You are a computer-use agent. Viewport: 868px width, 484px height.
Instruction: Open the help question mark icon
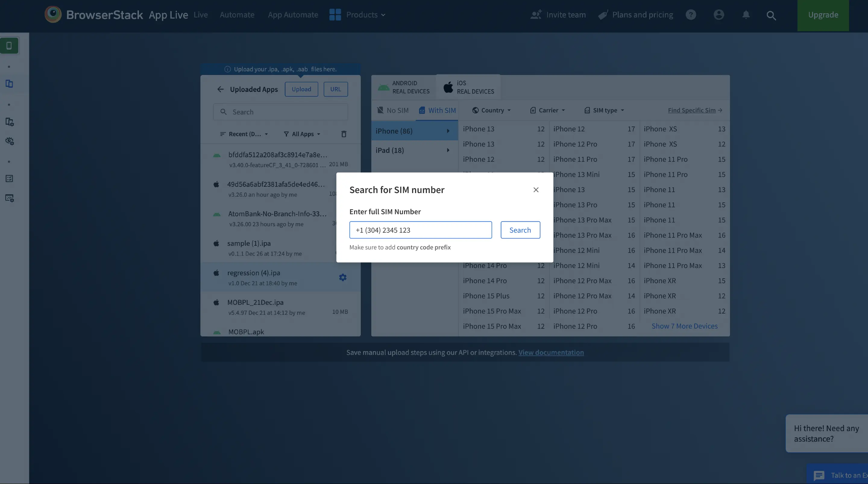pos(690,15)
